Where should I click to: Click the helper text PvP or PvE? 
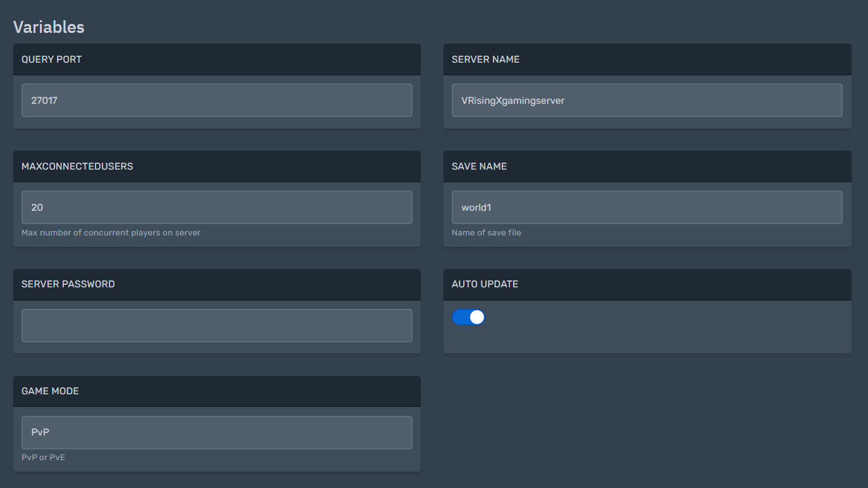43,457
